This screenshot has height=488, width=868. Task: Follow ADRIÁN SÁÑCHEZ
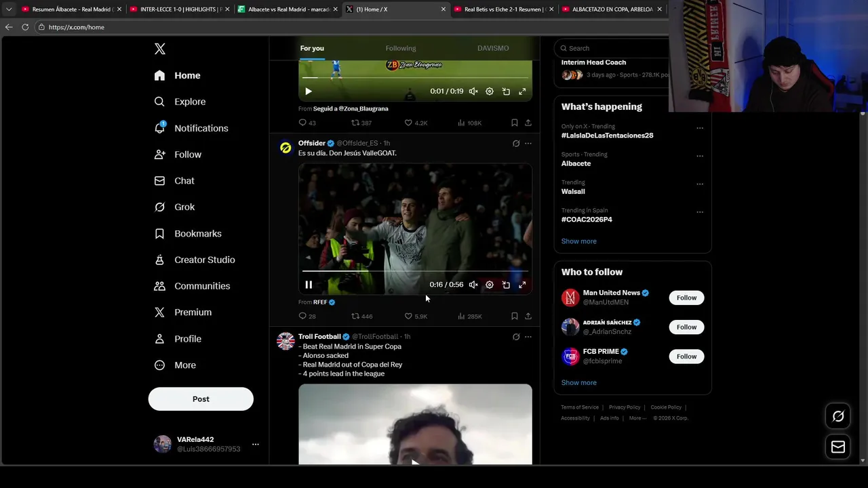pyautogui.click(x=686, y=327)
